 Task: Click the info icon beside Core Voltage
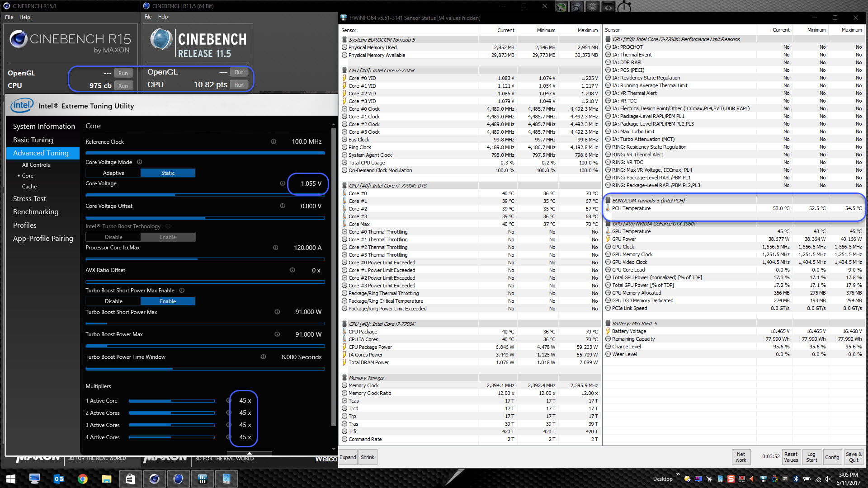283,183
